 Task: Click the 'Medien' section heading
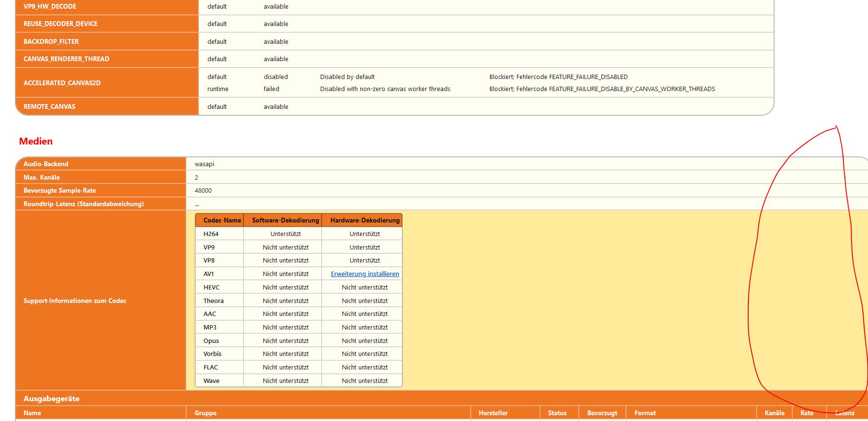(x=36, y=141)
